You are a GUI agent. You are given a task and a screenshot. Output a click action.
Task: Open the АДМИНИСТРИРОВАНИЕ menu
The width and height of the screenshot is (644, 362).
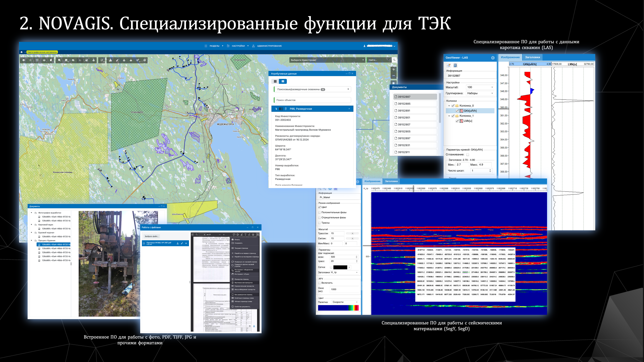[267, 46]
